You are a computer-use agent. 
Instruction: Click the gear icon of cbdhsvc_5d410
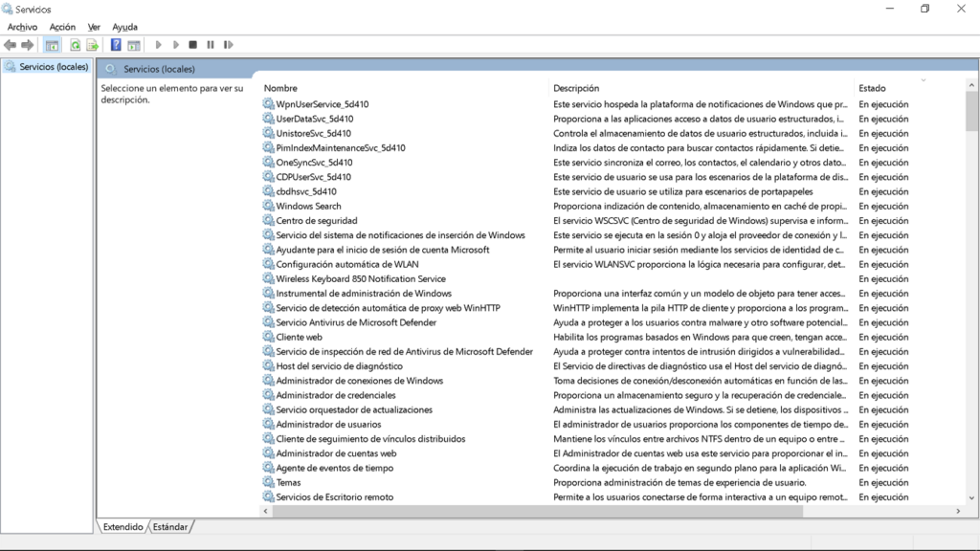coord(268,191)
